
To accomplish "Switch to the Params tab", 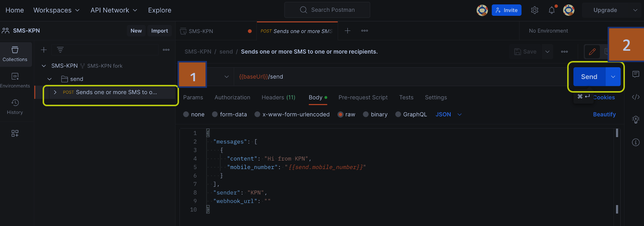I will point(193,97).
